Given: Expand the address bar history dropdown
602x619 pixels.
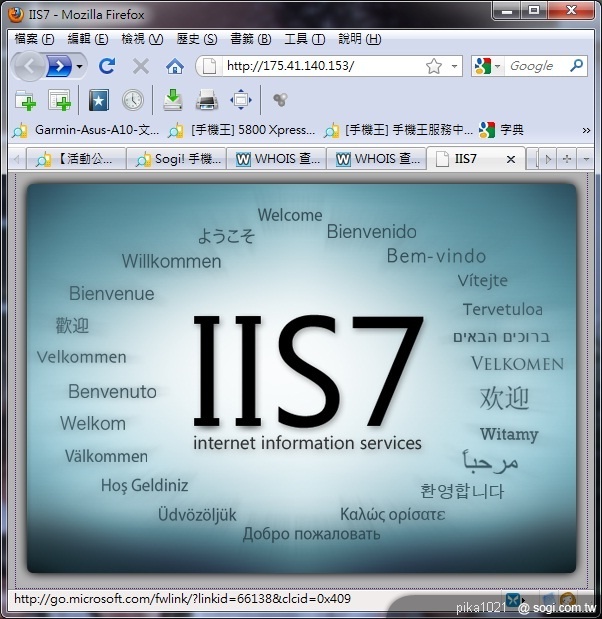Looking at the screenshot, I should pyautogui.click(x=455, y=66).
